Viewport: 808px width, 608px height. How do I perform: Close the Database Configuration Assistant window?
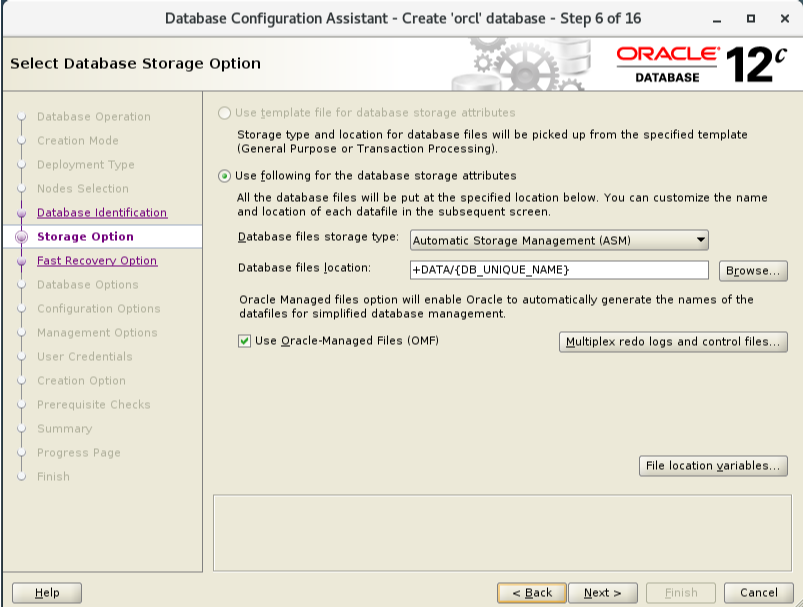click(785, 19)
